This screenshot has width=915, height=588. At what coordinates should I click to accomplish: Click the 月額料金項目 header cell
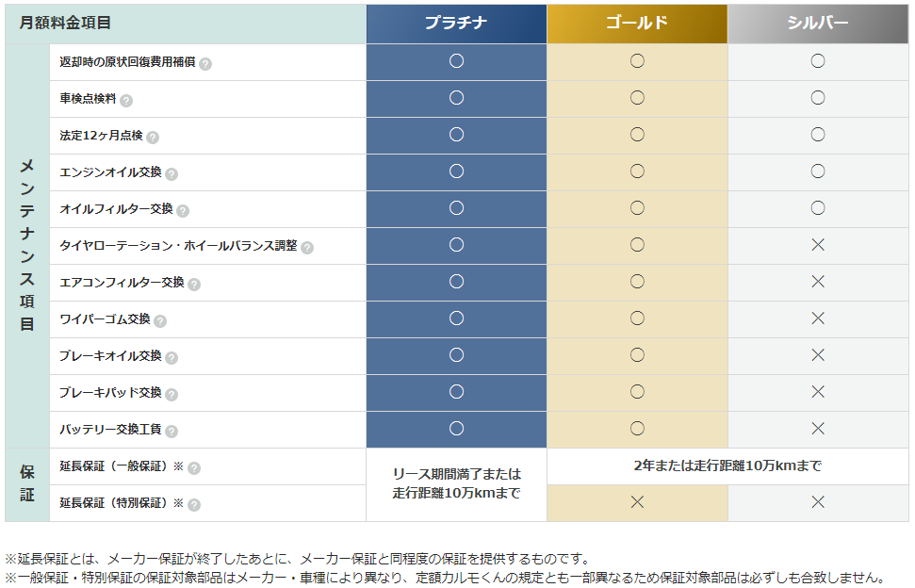[186, 24]
